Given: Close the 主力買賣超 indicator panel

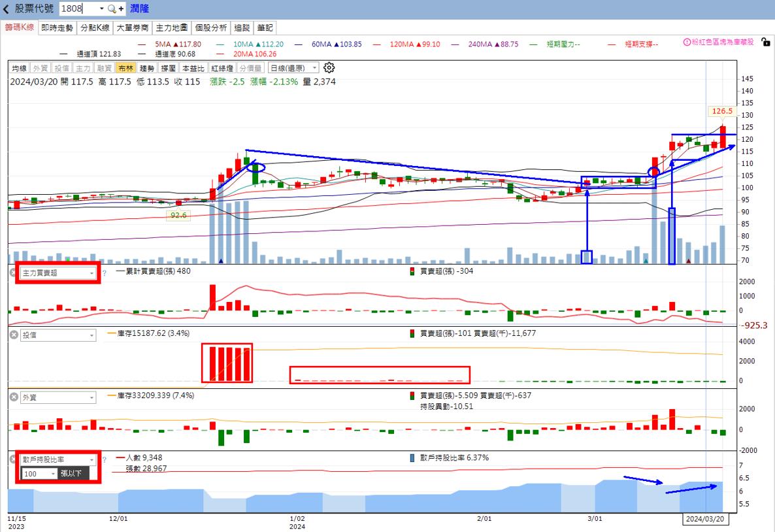Looking at the screenshot, I should pyautogui.click(x=13, y=273).
